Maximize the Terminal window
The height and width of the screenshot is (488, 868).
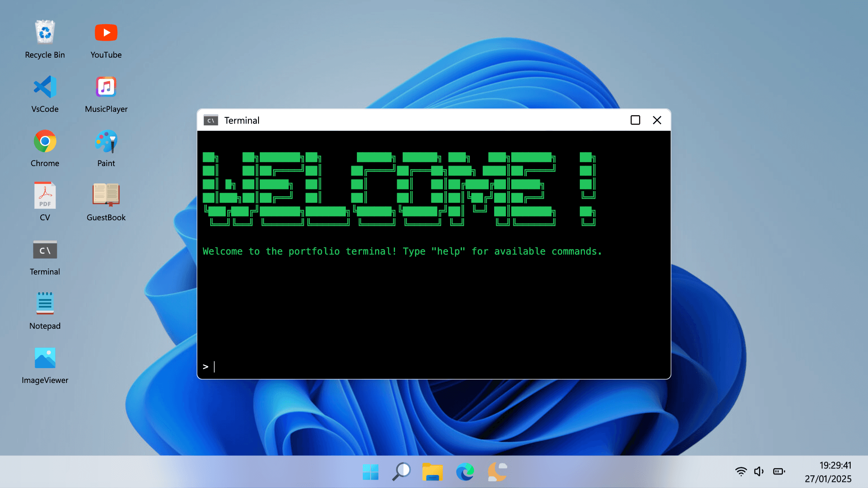coord(635,120)
